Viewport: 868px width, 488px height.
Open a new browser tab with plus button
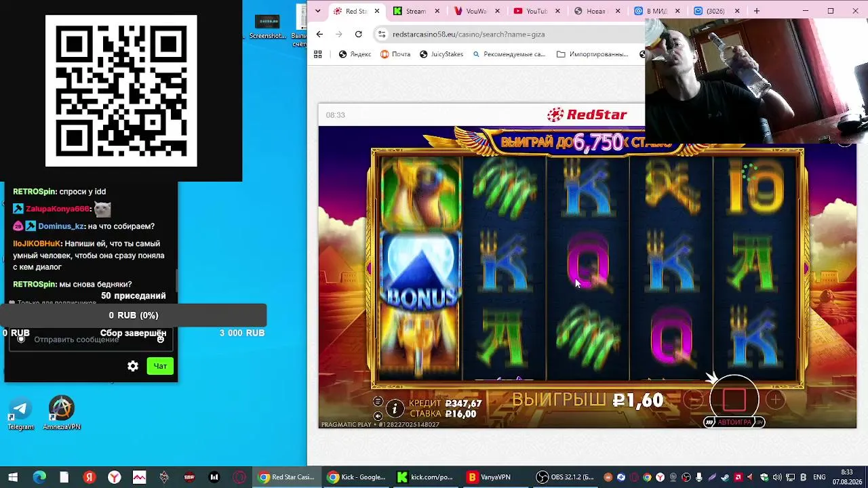pyautogui.click(x=757, y=11)
